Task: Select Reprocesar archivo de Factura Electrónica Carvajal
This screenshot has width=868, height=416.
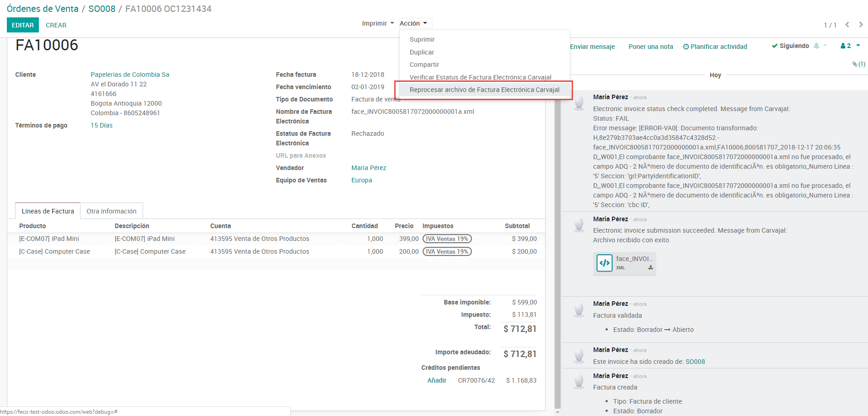Action: [x=484, y=90]
